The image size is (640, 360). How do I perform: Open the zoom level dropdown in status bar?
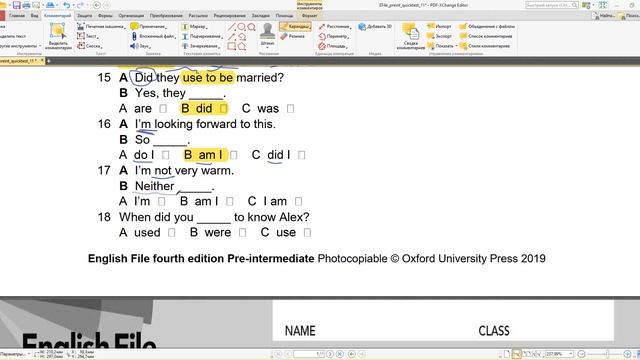pos(571,354)
